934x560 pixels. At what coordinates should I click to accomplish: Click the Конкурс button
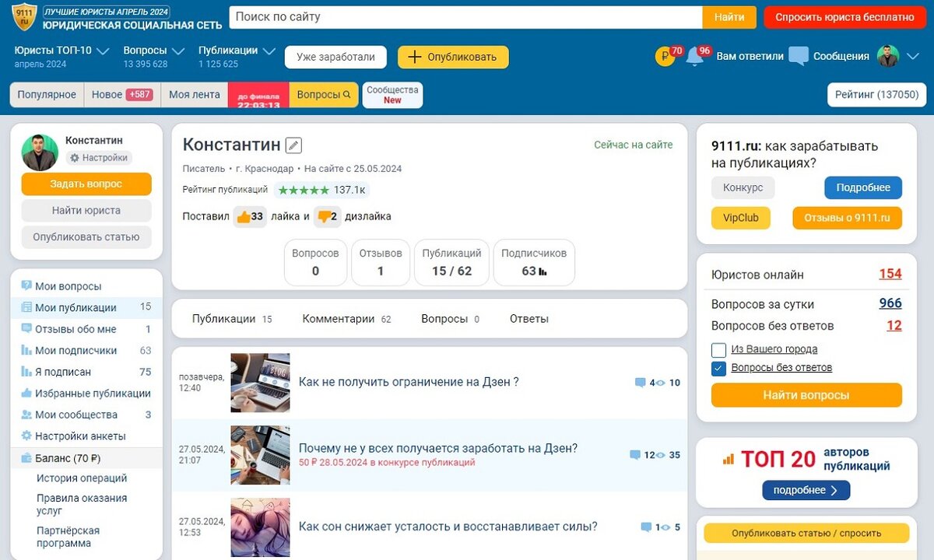(x=743, y=188)
